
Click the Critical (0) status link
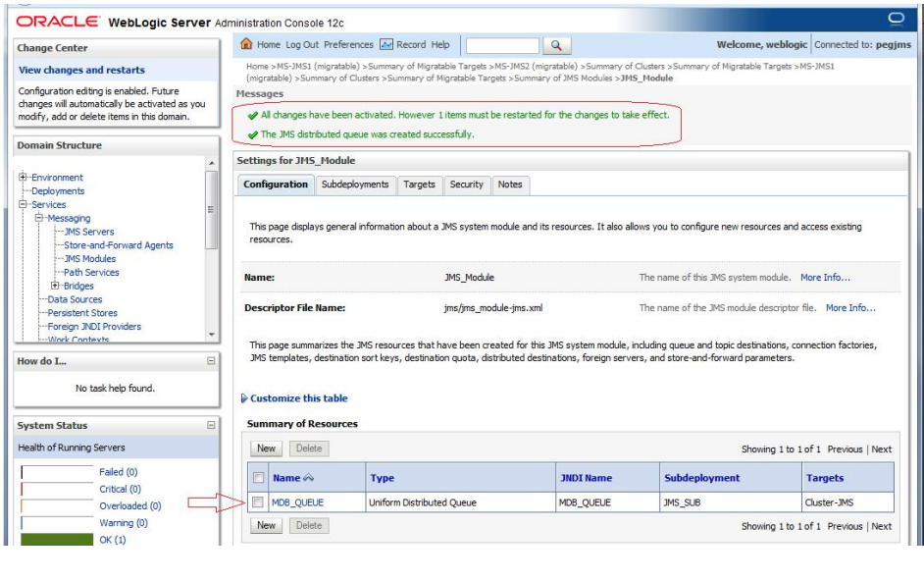[x=120, y=489]
